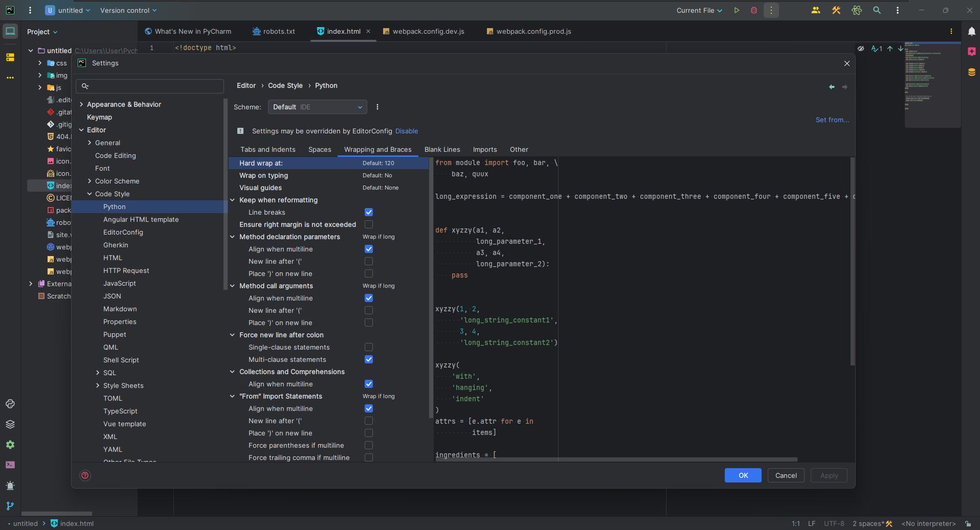Screen dimensions: 980x530
Task: Enable Single-clause statements checkbox
Action: coord(368,347)
